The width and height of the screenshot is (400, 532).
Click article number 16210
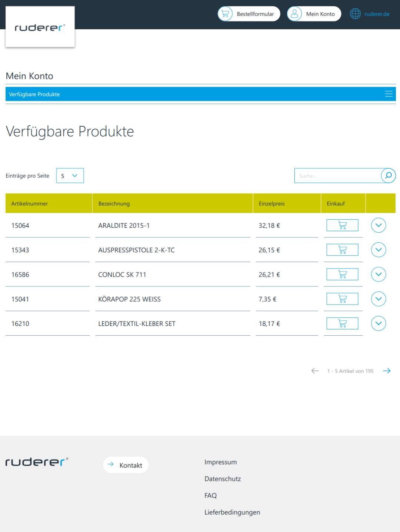[20, 324]
